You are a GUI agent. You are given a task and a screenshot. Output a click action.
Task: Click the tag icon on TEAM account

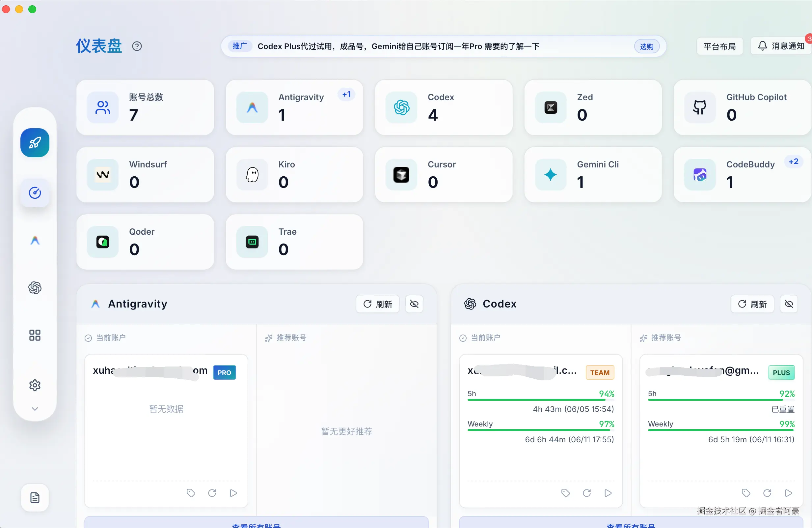pos(565,493)
